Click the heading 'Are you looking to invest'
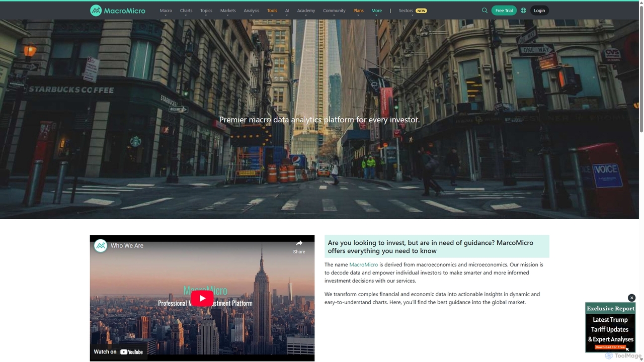 tap(437, 246)
